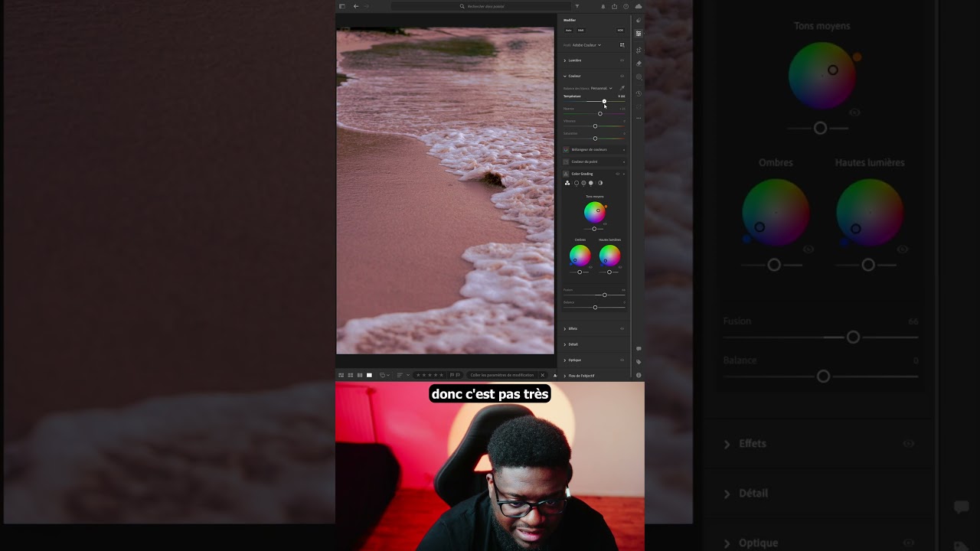Open the Adobe Couleur profile dropdown

point(586,45)
